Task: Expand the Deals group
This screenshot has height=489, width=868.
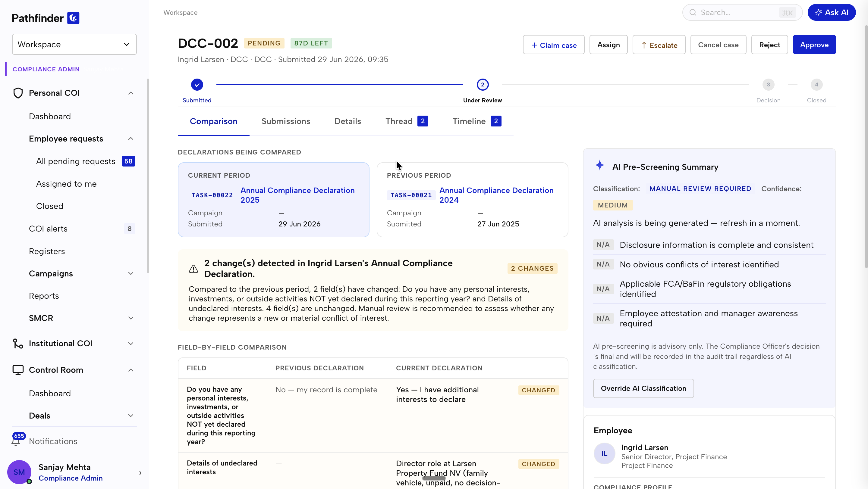Action: point(131,416)
